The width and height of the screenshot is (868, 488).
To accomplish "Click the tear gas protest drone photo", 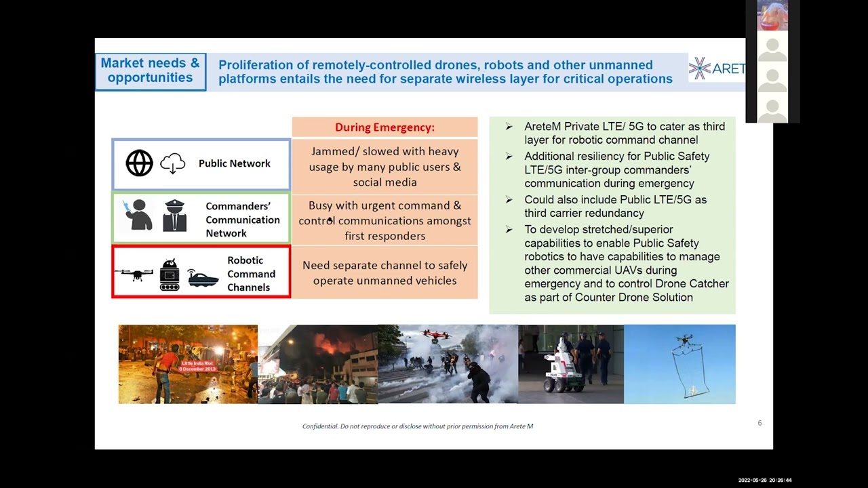I will (448, 364).
